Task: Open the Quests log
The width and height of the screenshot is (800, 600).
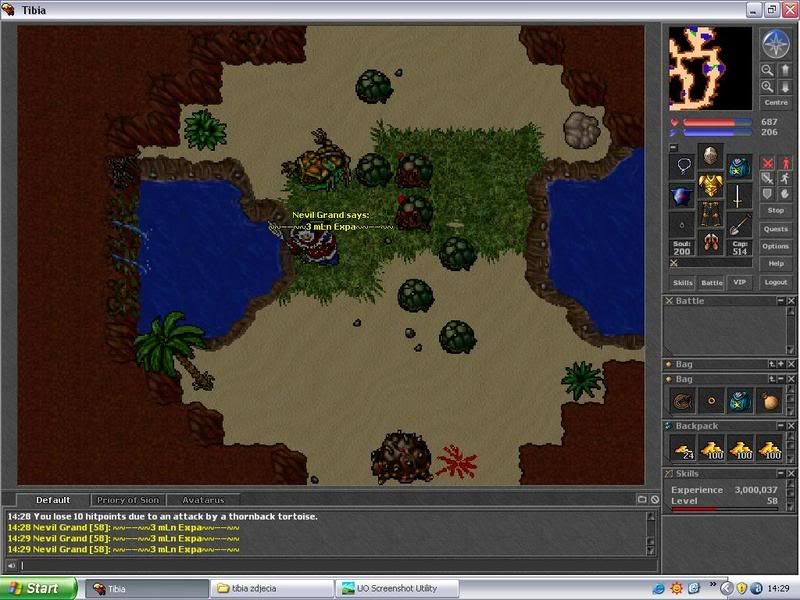Action: click(776, 229)
